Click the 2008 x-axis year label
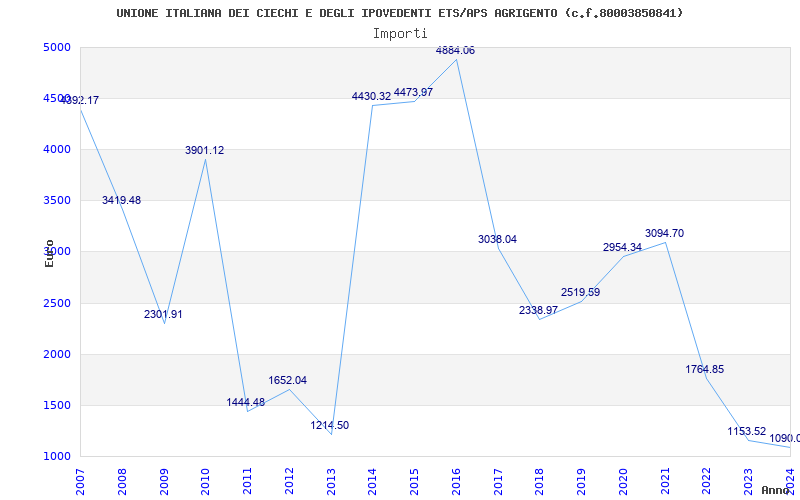The height and width of the screenshot is (500, 800). click(122, 482)
